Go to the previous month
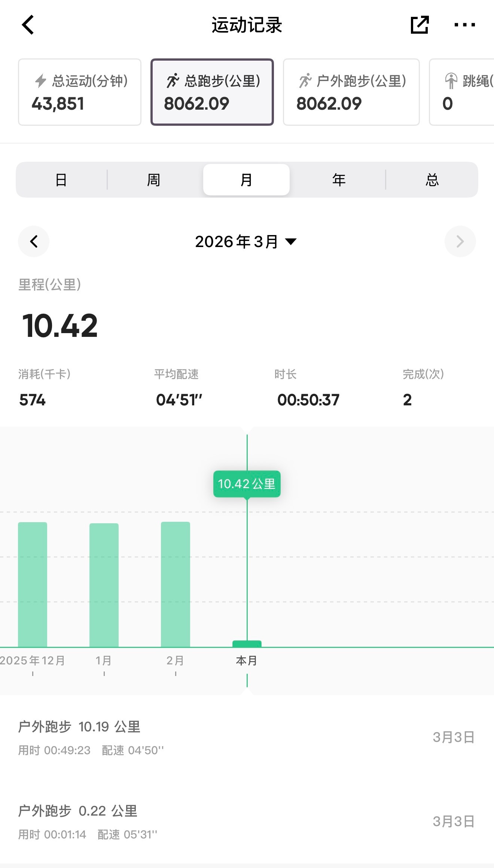 pyautogui.click(x=34, y=241)
